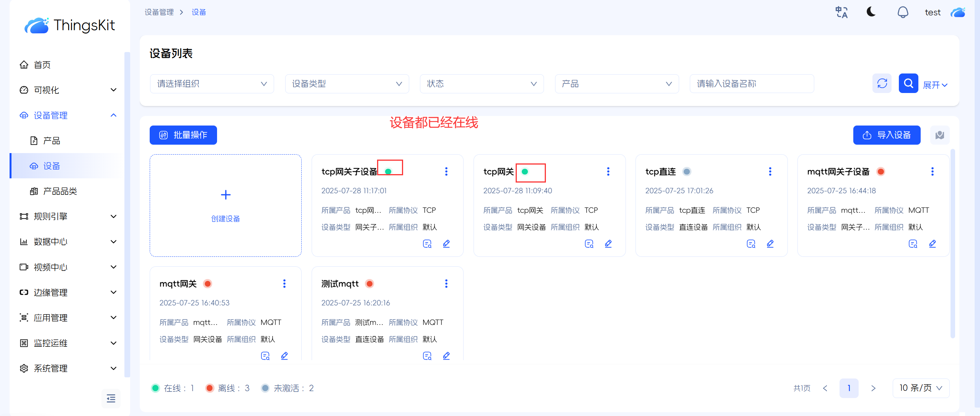This screenshot has height=416, width=980.
Task: View details icon on mqtt网关子设备 card
Action: [913, 244]
